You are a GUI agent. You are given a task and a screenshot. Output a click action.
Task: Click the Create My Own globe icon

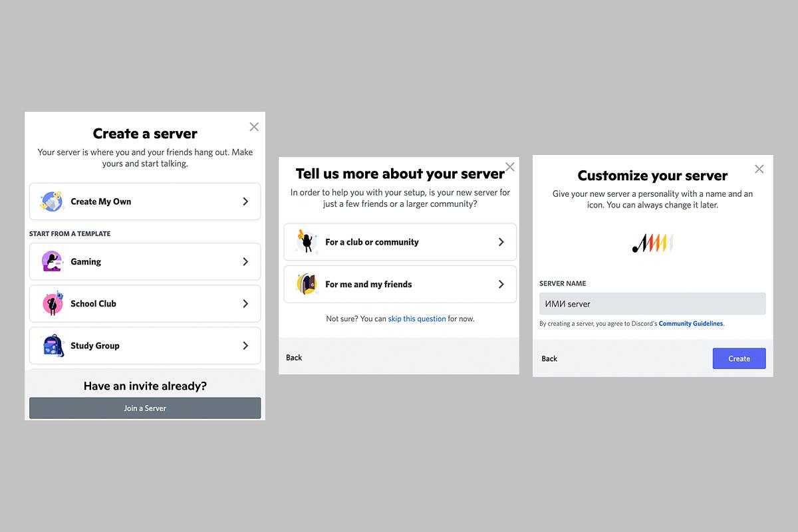click(52, 201)
